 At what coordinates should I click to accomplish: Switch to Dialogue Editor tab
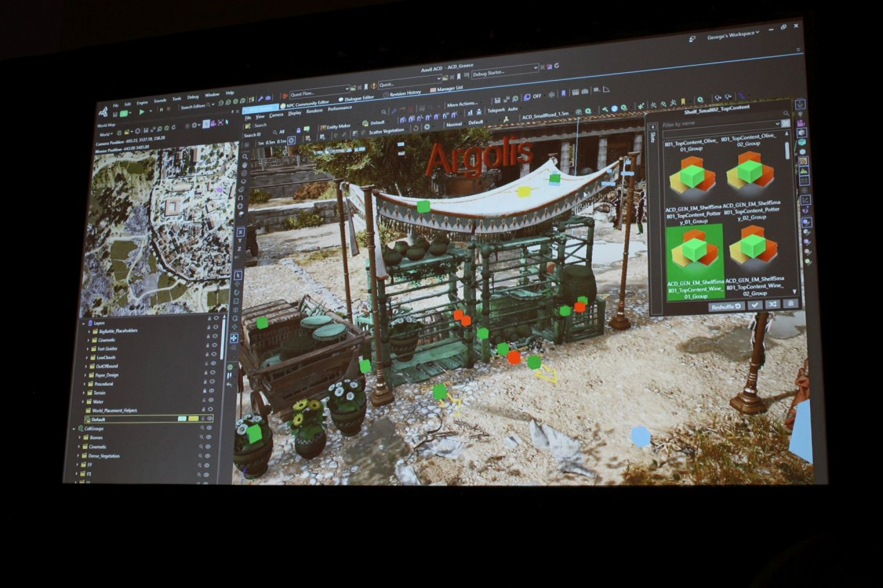[356, 98]
